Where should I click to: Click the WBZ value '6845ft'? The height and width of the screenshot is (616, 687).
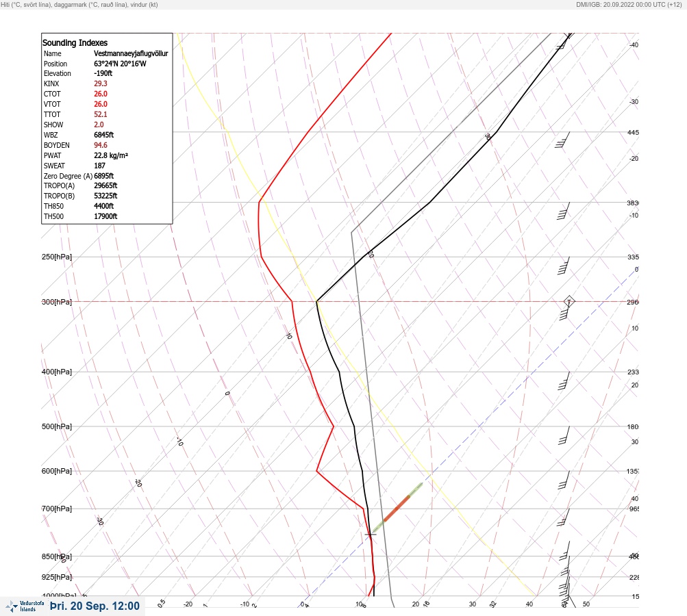tap(104, 135)
